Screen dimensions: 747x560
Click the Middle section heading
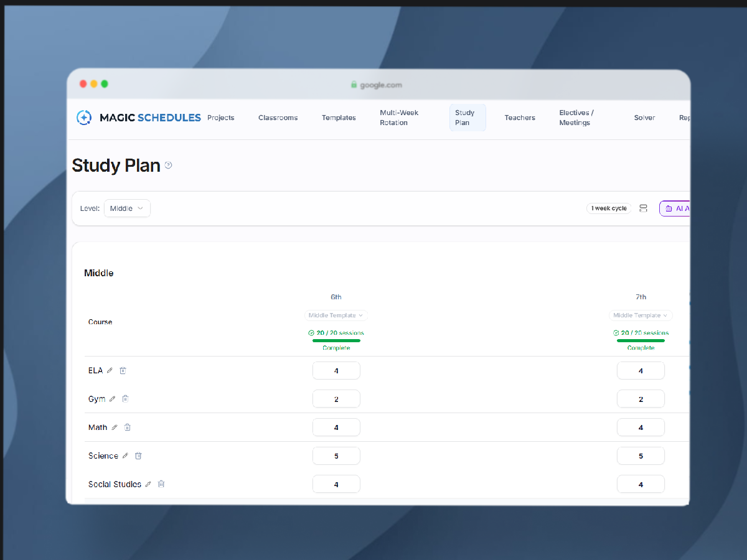99,273
